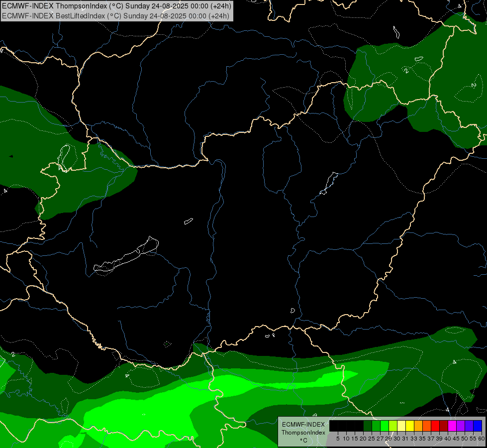Viewport: 487px width, 448px height.
Task: Click the legend tick label 33
Action: pyautogui.click(x=414, y=439)
